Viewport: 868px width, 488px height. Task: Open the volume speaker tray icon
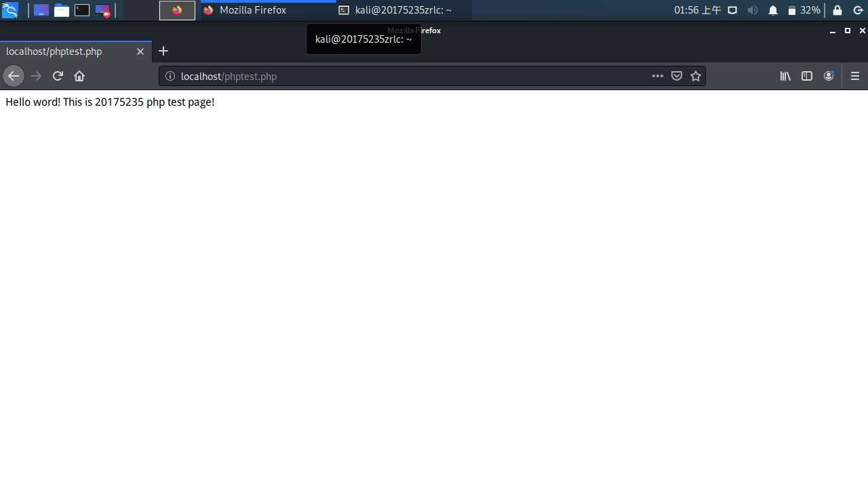752,10
